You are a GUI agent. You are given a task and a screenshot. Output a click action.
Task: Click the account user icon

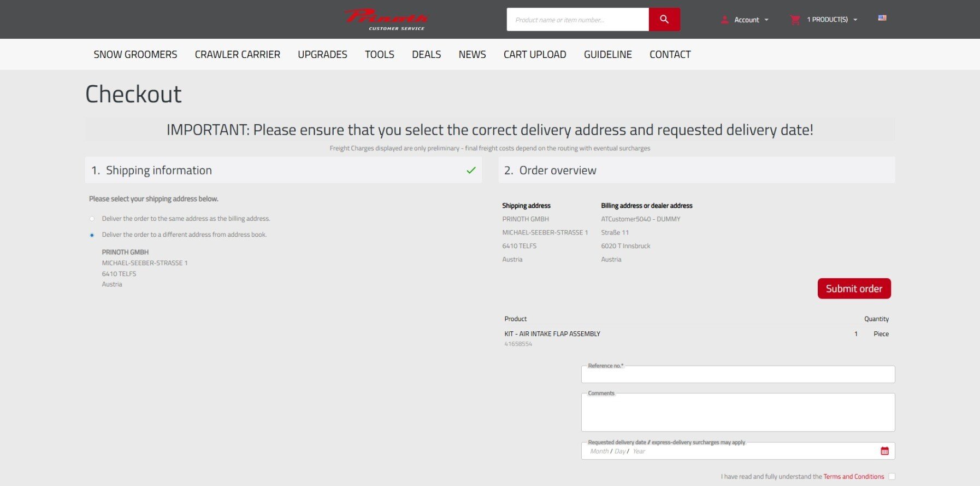pos(725,20)
